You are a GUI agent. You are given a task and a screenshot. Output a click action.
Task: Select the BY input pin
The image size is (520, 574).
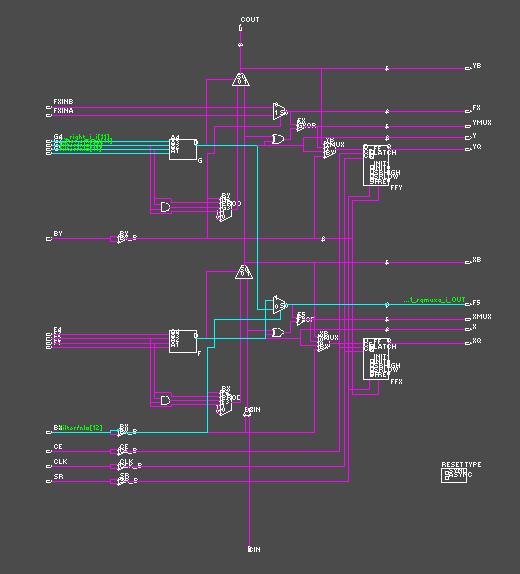pos(49,239)
